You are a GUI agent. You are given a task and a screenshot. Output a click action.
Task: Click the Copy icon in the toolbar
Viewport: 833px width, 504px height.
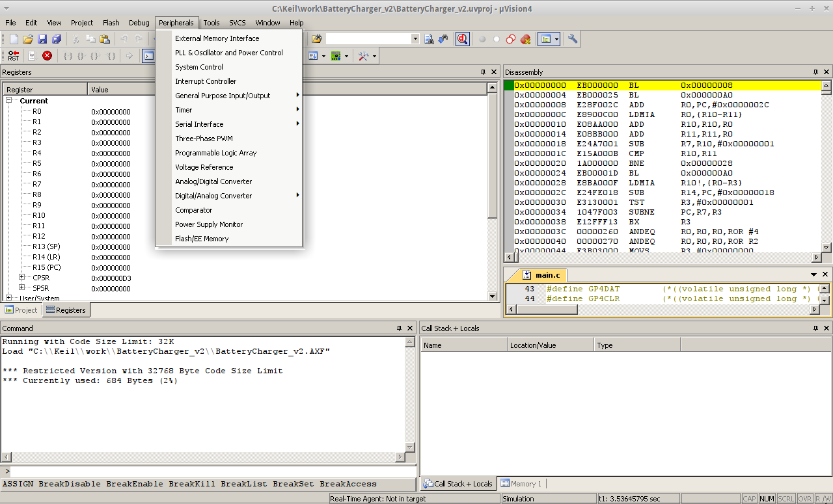pyautogui.click(x=90, y=39)
